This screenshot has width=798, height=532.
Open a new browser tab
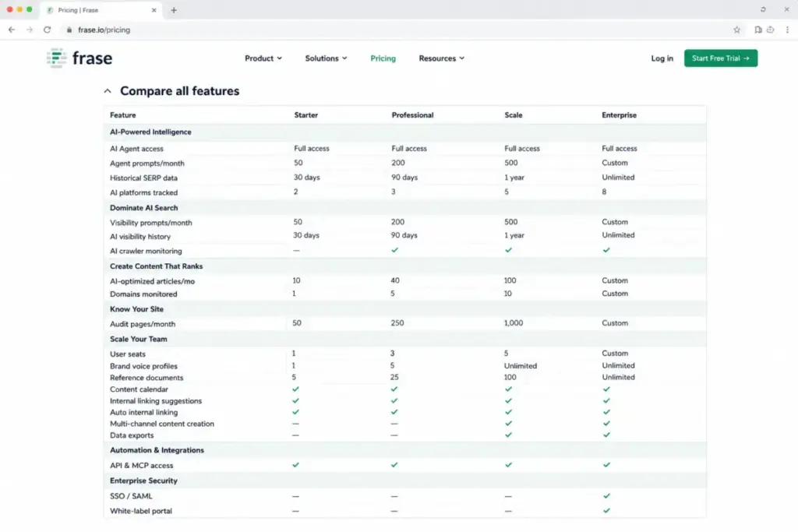click(174, 10)
